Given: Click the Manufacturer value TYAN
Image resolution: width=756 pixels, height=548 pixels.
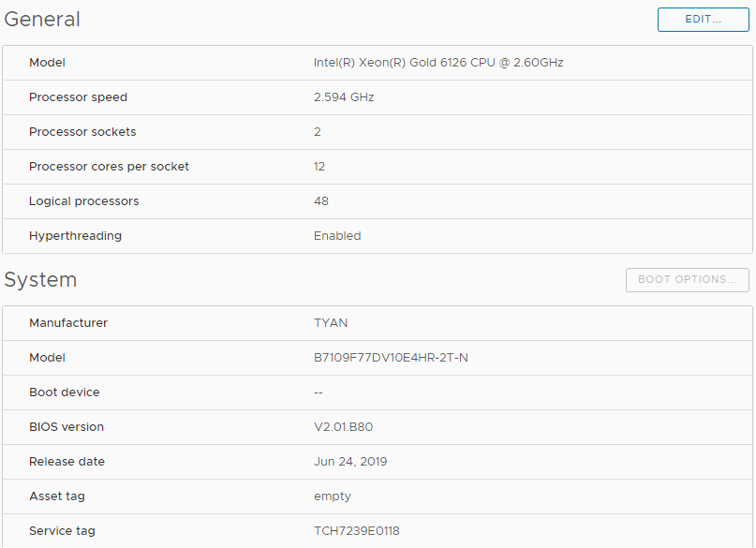Looking at the screenshot, I should [331, 323].
